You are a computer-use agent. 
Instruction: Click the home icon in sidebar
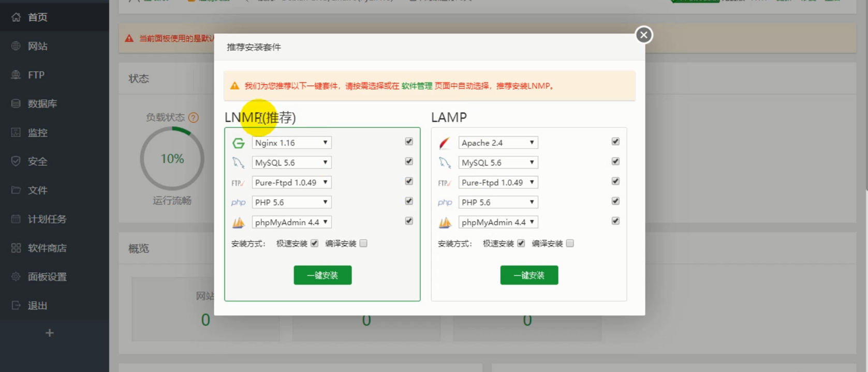(x=16, y=17)
